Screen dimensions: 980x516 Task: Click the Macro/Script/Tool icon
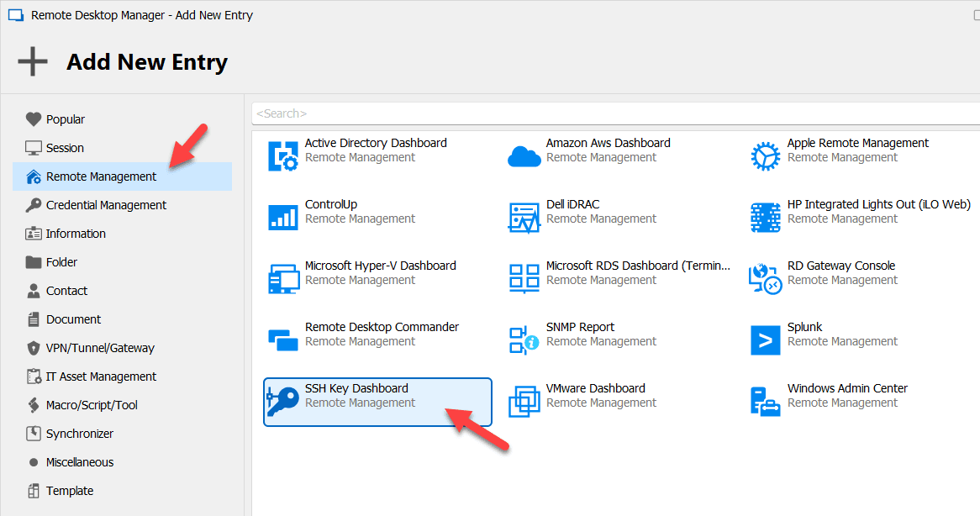tap(33, 405)
